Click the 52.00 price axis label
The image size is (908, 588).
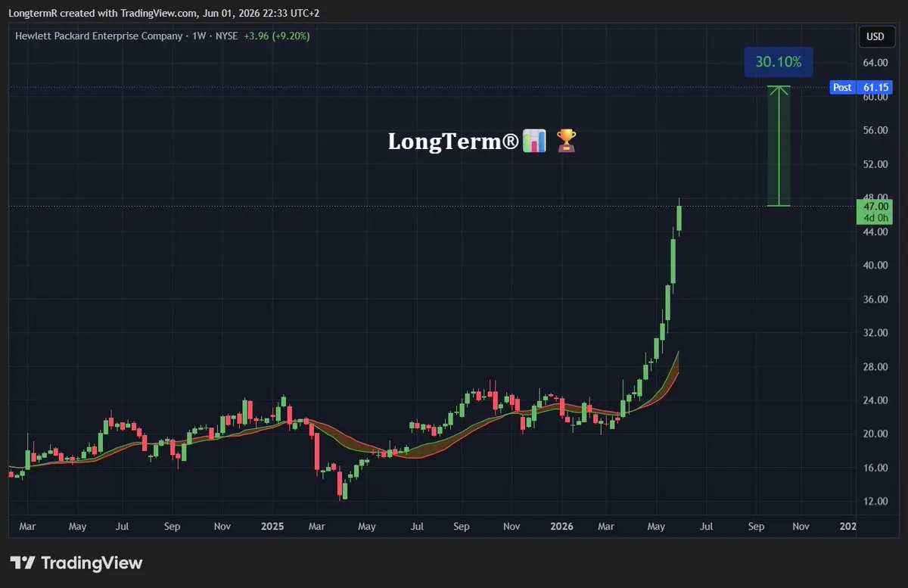coord(875,164)
